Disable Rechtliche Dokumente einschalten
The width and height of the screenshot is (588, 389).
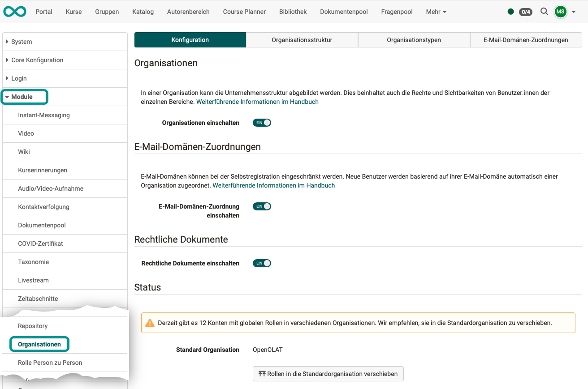click(262, 263)
